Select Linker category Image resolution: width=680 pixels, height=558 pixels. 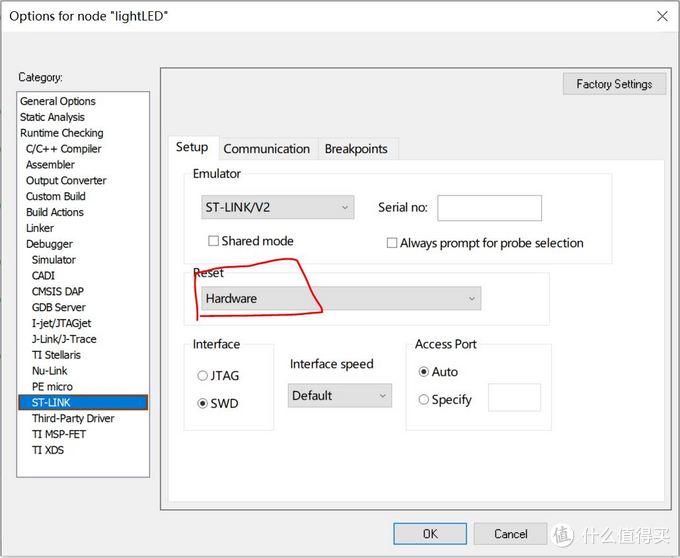(40, 228)
